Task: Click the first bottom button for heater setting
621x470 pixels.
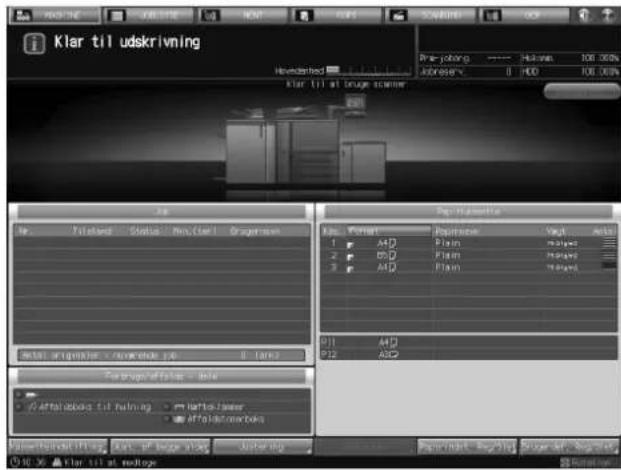Action: (x=58, y=447)
